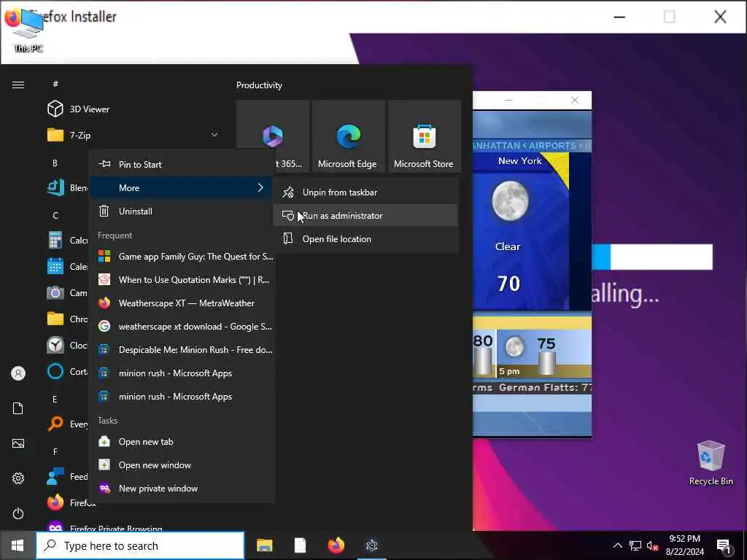Jump to letter # in app list
Viewport: 747px width, 560px height.
pyautogui.click(x=55, y=84)
